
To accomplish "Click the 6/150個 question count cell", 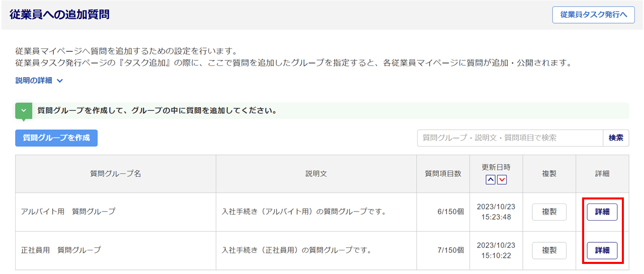I will pos(450,212).
